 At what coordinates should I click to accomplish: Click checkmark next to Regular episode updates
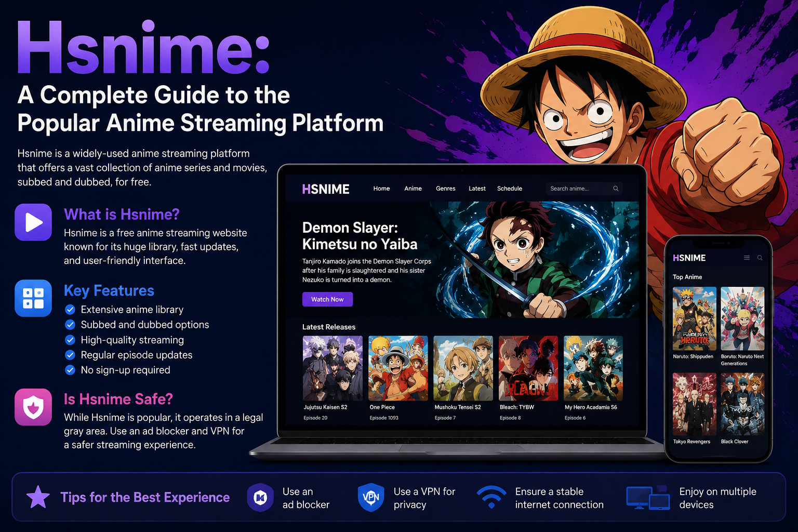click(70, 355)
